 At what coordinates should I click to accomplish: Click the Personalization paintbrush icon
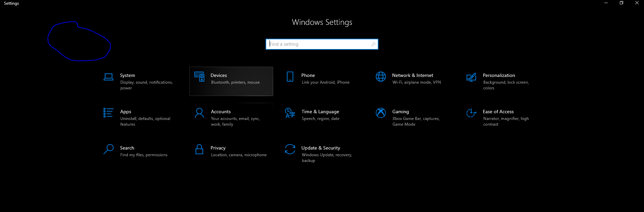471,77
